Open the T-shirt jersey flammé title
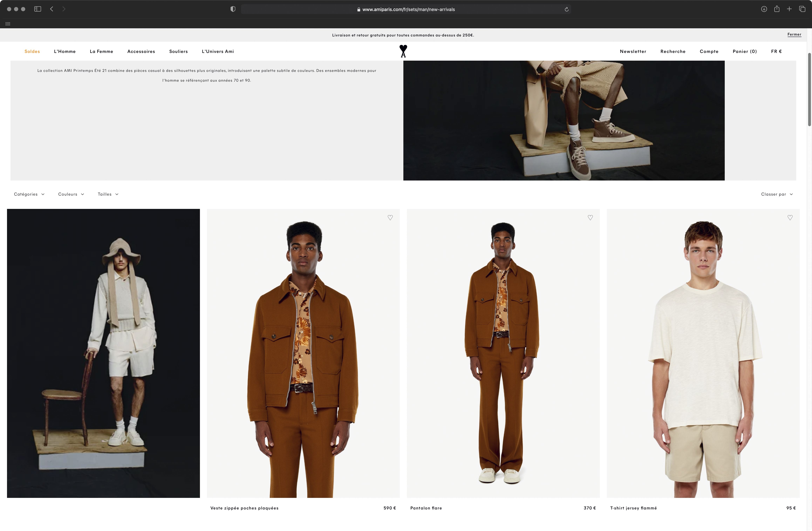The image size is (812, 531). [x=633, y=508]
